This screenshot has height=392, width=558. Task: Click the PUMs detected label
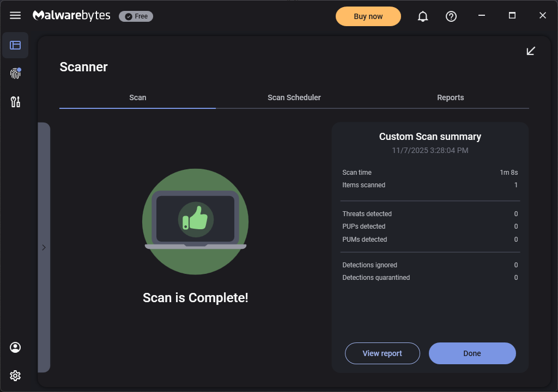[365, 240]
